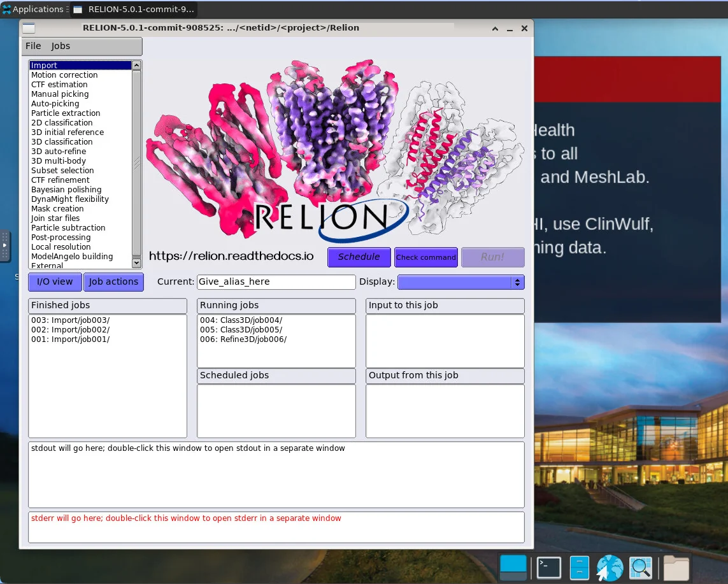The width and height of the screenshot is (728, 584).
Task: Open the application finder magnifier icon
Action: tap(641, 567)
